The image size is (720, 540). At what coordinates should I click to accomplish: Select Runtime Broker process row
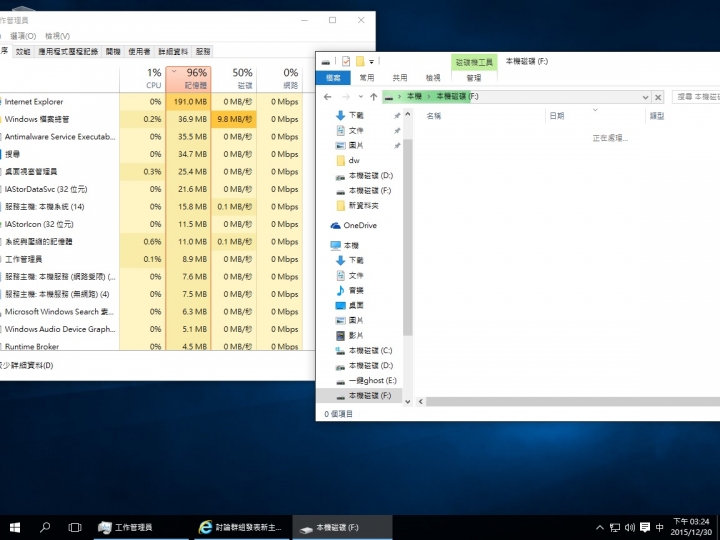pos(151,346)
